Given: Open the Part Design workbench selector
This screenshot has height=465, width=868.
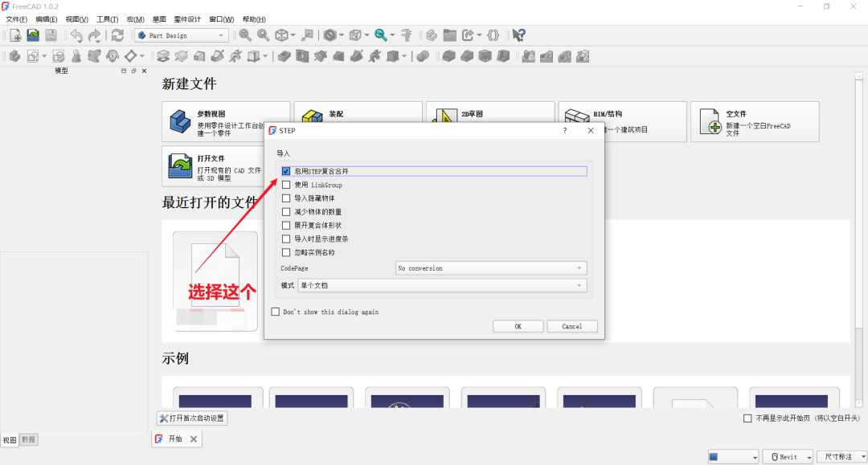Looking at the screenshot, I should click(x=182, y=35).
